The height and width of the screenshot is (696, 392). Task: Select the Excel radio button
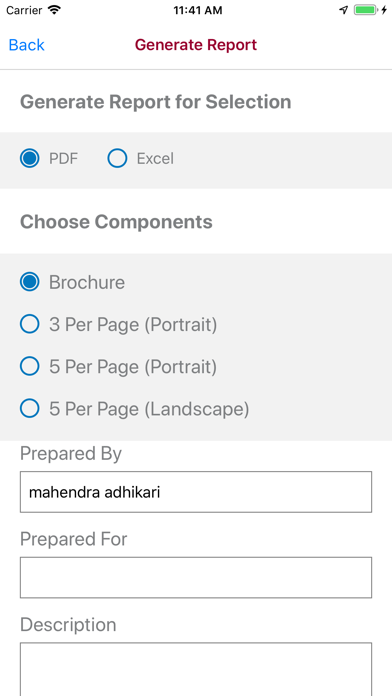117,158
